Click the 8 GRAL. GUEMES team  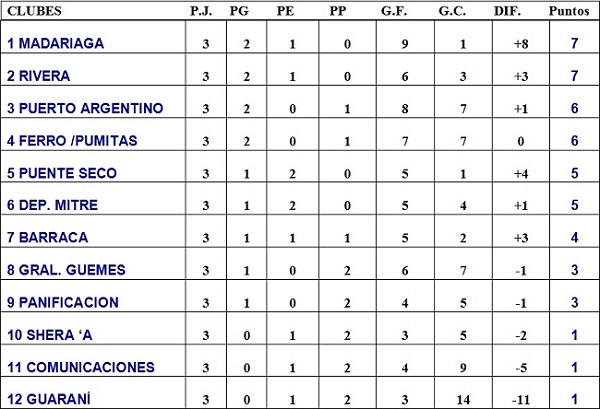62,270
